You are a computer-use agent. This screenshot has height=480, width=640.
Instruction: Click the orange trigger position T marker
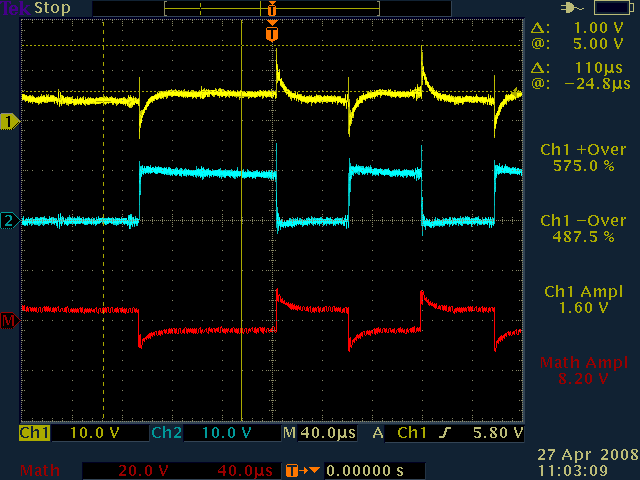272,34
